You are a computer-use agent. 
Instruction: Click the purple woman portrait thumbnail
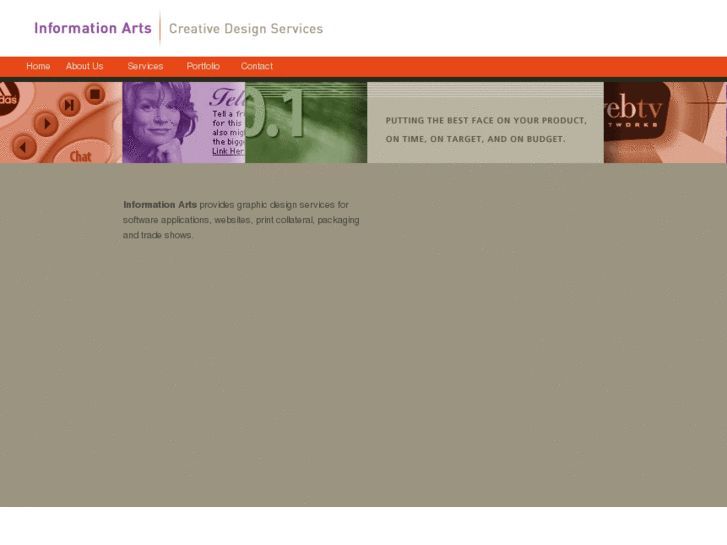click(184, 122)
